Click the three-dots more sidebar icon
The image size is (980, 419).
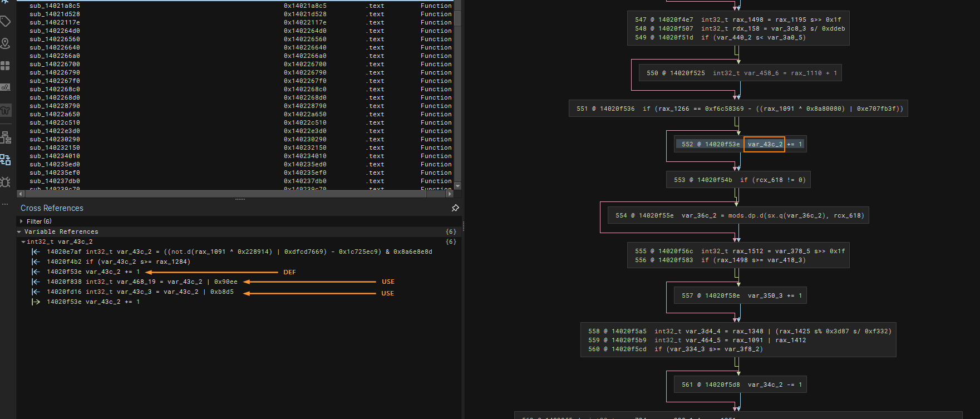point(6,204)
